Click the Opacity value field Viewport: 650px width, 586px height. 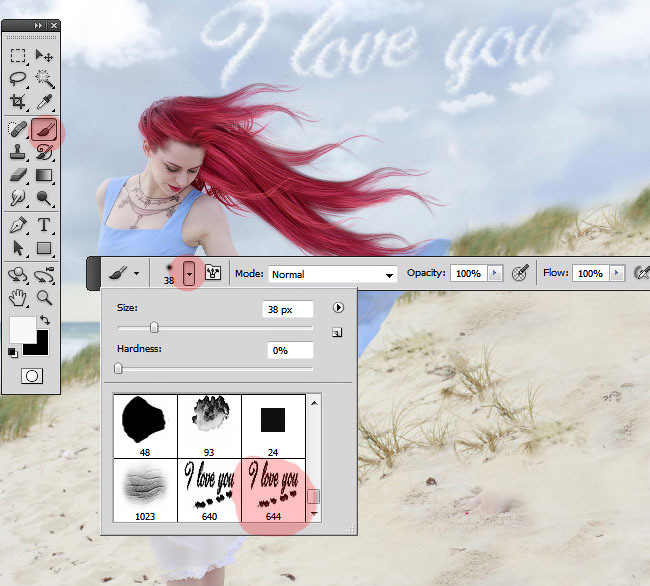click(x=468, y=274)
